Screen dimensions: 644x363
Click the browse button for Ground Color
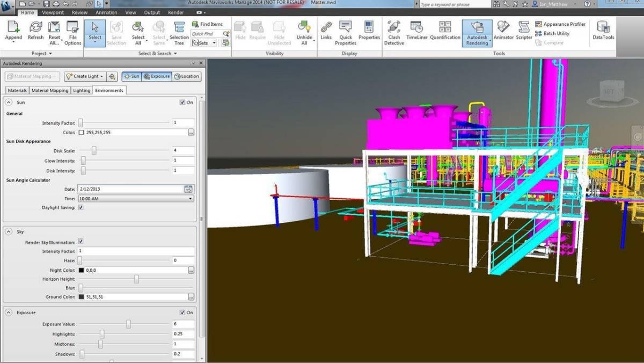(191, 297)
